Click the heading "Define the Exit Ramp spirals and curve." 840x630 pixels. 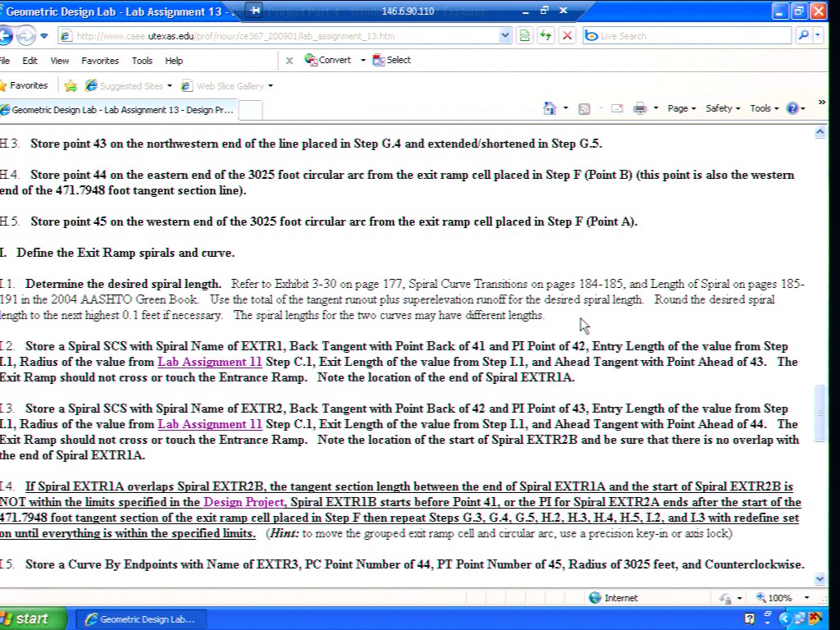coord(126,253)
